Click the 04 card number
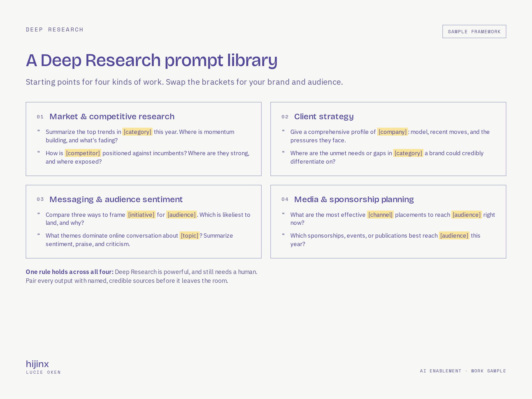Viewport: 532px width, 399px height. click(285, 199)
